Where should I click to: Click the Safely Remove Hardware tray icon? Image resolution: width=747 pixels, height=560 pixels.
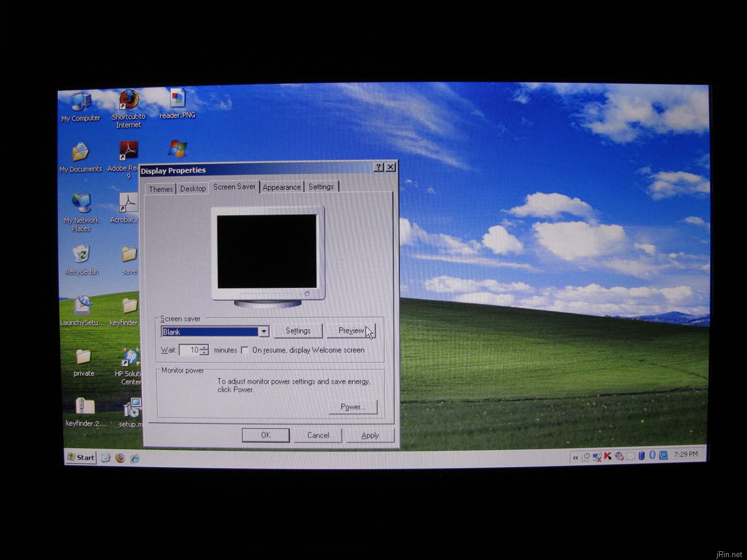click(x=585, y=457)
